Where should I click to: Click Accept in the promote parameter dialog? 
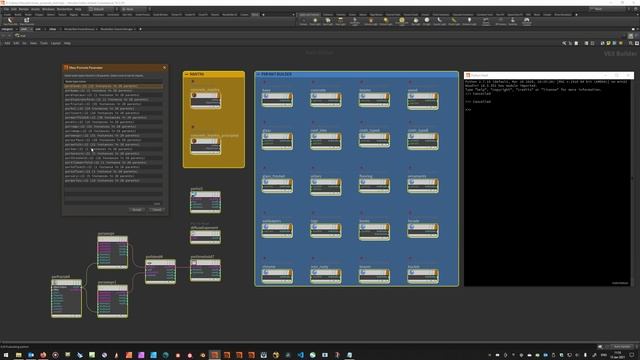137,210
